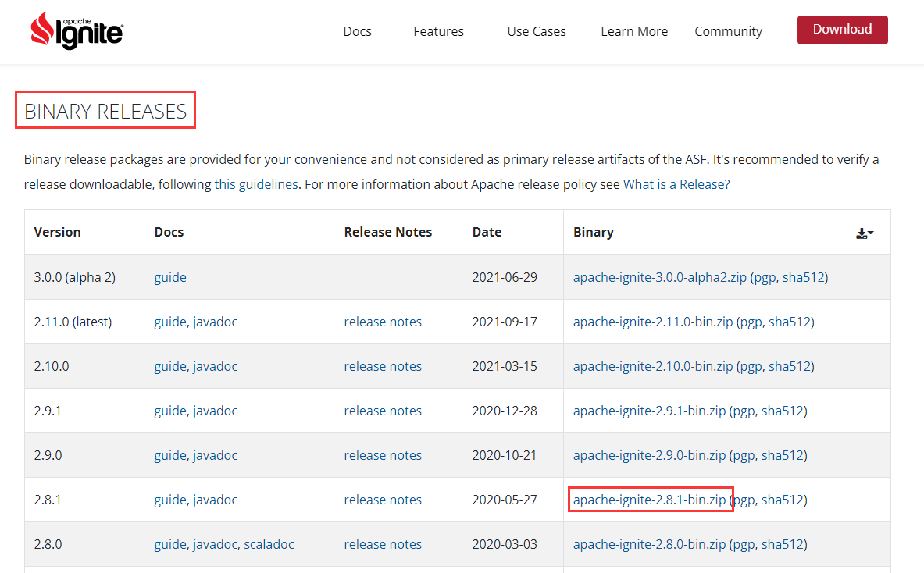Open the guide link for 3.0.0 alpha 2
The height and width of the screenshot is (573, 924).
point(170,277)
